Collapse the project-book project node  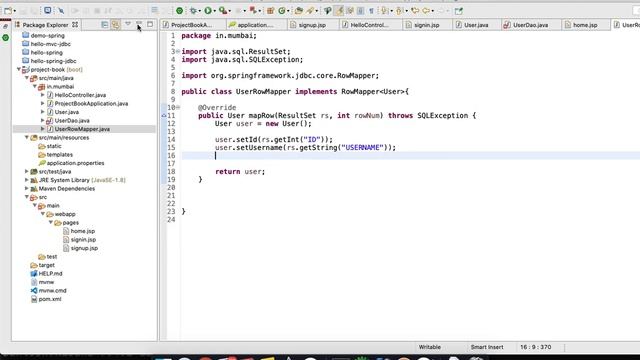19,69
